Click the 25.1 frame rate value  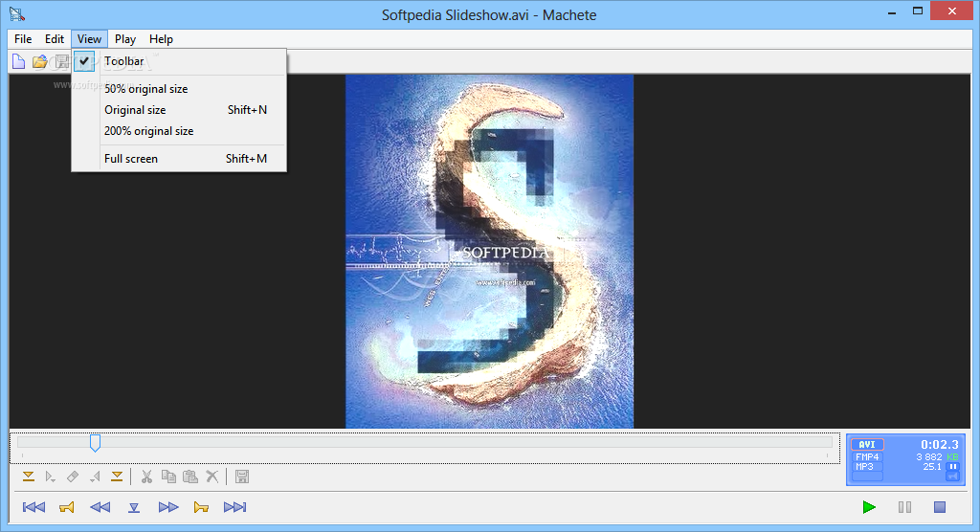[x=932, y=466]
